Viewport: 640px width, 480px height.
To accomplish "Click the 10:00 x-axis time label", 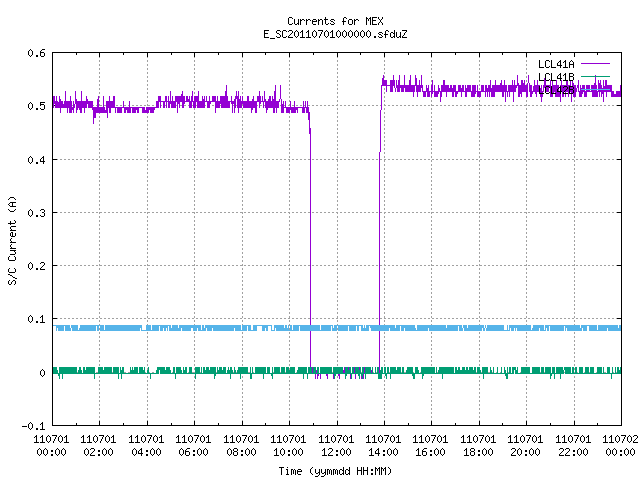I will coord(288,452).
